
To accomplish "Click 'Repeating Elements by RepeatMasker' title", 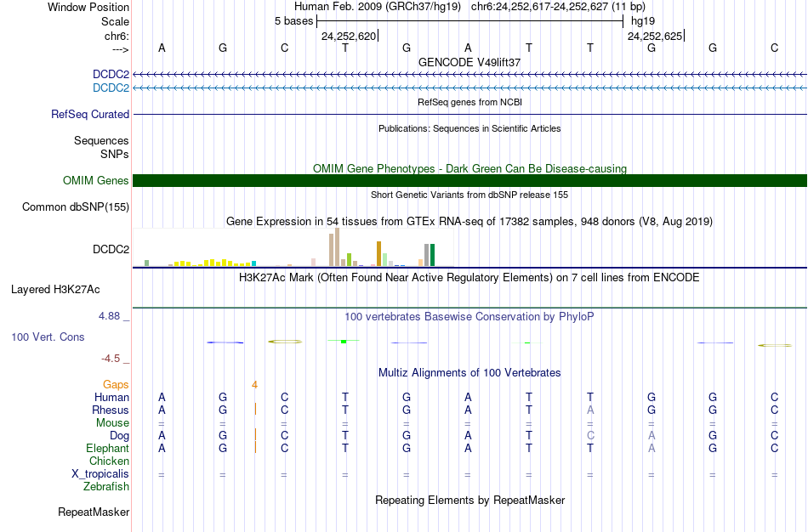I will click(x=470, y=500).
